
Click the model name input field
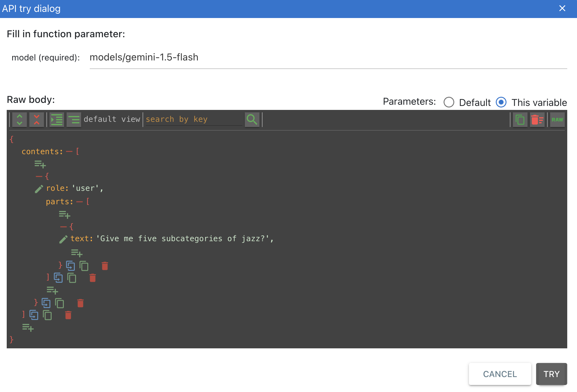(328, 57)
